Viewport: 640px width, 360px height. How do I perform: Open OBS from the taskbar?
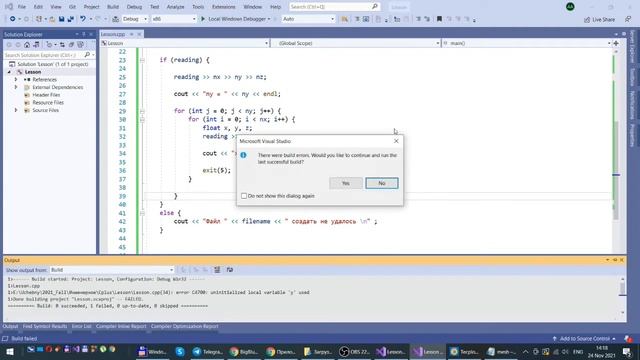[x=354, y=351]
